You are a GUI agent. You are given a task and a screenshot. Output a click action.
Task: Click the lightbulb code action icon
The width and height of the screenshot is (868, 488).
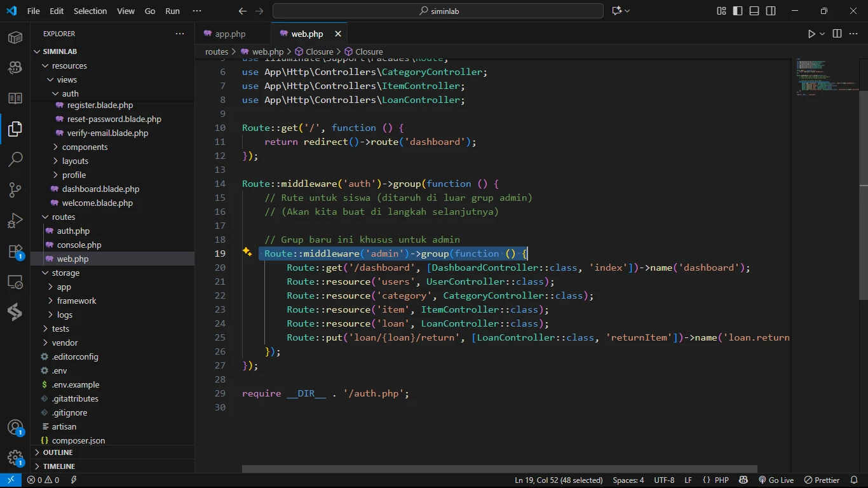coord(247,253)
